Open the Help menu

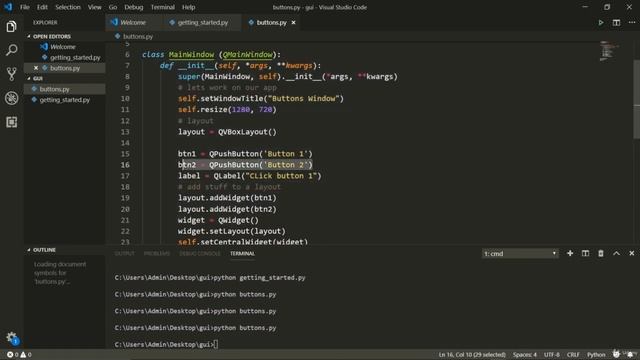tap(188, 7)
